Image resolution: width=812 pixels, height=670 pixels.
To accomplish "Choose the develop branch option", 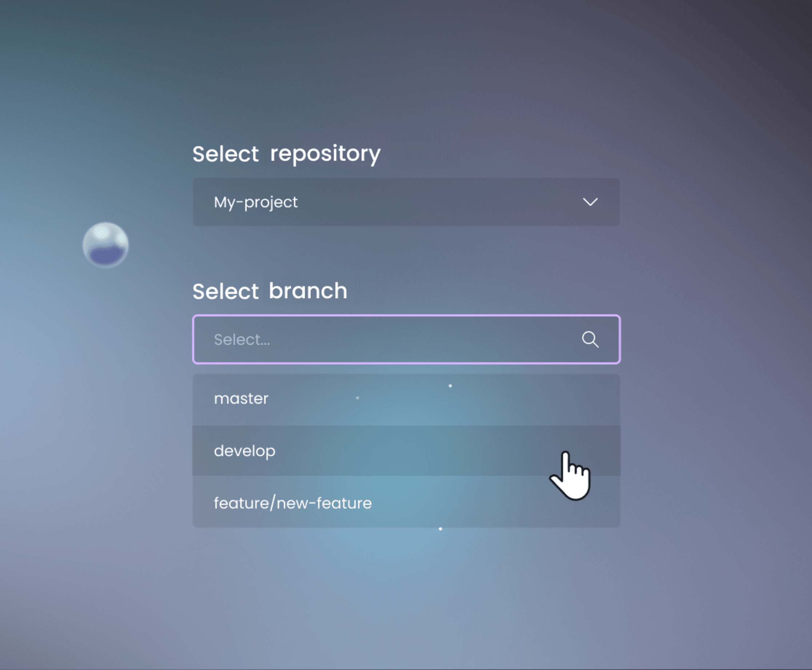I will click(x=406, y=450).
